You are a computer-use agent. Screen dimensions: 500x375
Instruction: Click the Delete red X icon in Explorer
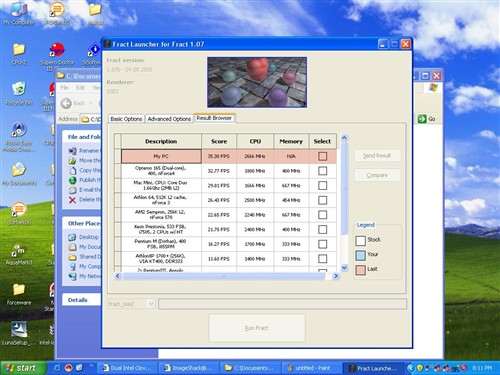coord(72,200)
